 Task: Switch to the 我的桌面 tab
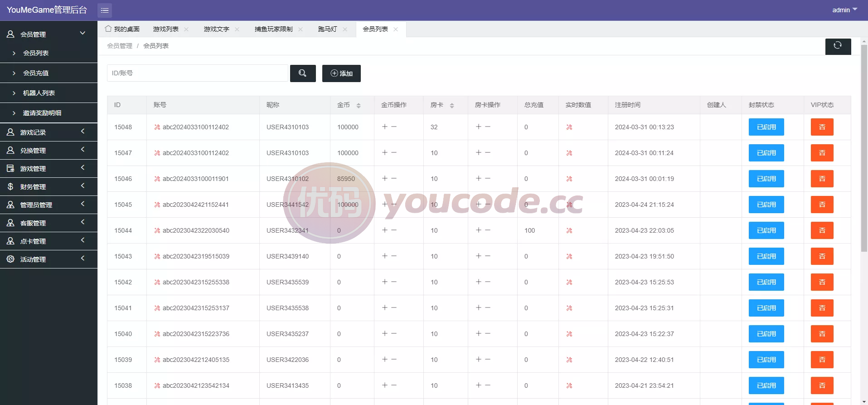[122, 29]
